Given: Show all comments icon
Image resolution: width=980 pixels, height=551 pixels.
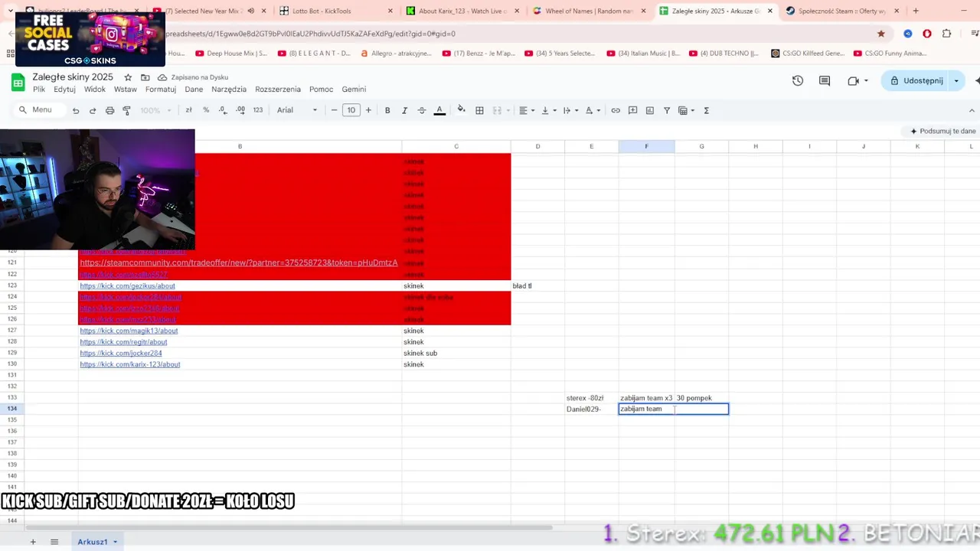Looking at the screenshot, I should click(825, 80).
